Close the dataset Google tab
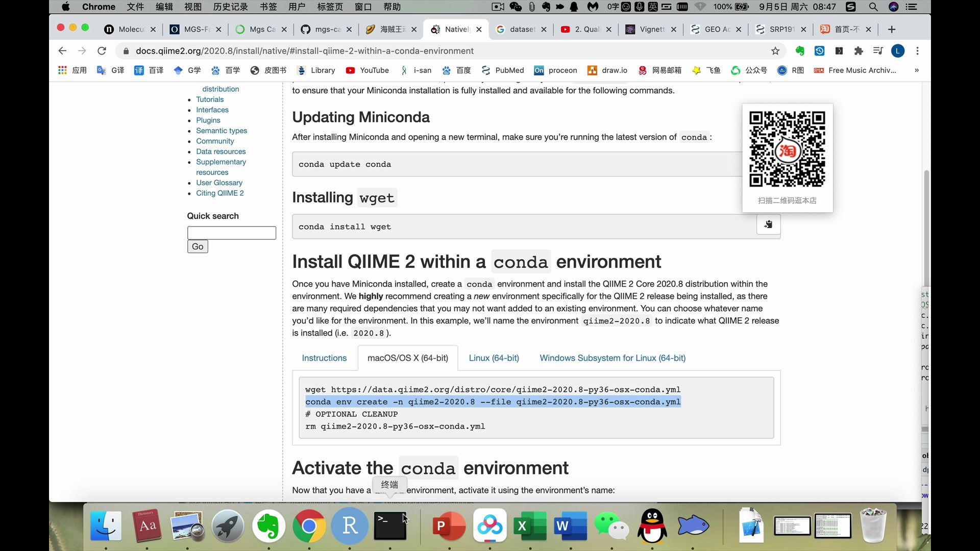This screenshot has width=980, height=551. point(544,30)
